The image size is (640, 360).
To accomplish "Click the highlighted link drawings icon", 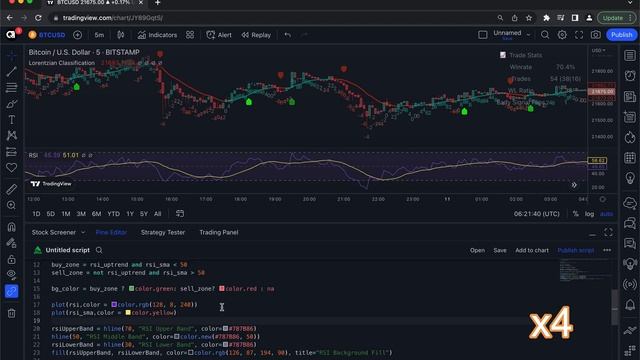I will (x=11, y=291).
